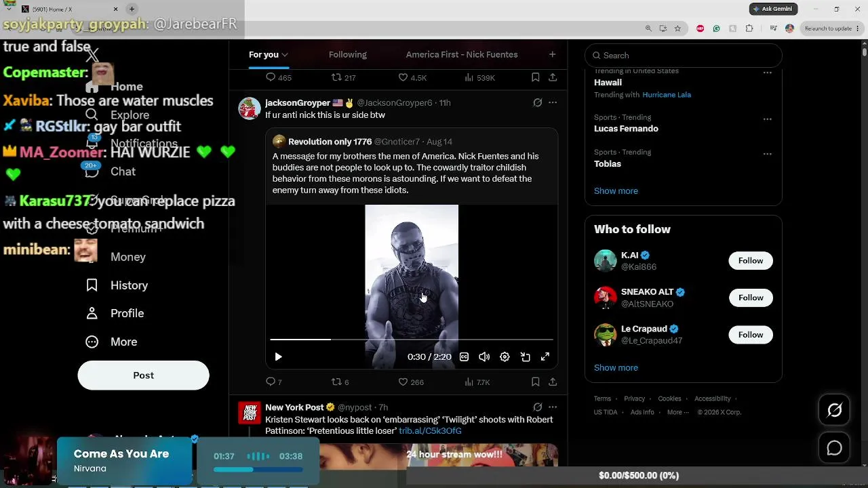Follow K.AI

[751, 261]
